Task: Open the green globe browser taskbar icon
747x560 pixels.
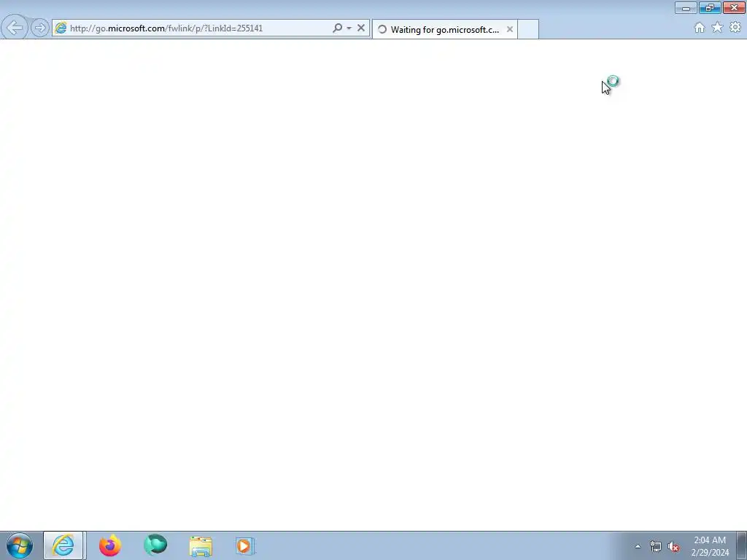Action: 155,545
